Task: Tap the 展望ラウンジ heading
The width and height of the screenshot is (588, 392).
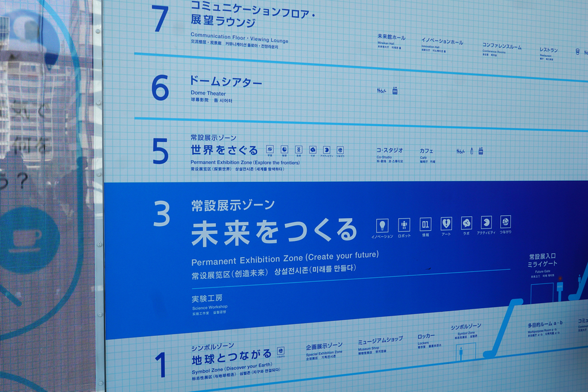Action: 223,21
